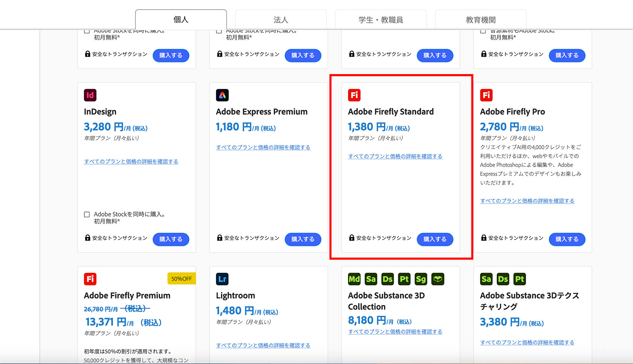This screenshot has width=633, height=364.
Task: Click the Sa icon in Substance 3Dテクスチャリング card
Action: pyautogui.click(x=486, y=279)
